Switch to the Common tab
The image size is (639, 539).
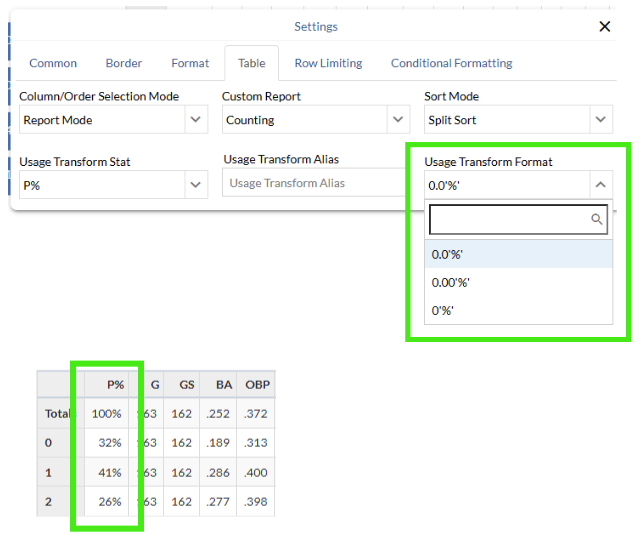(x=53, y=63)
